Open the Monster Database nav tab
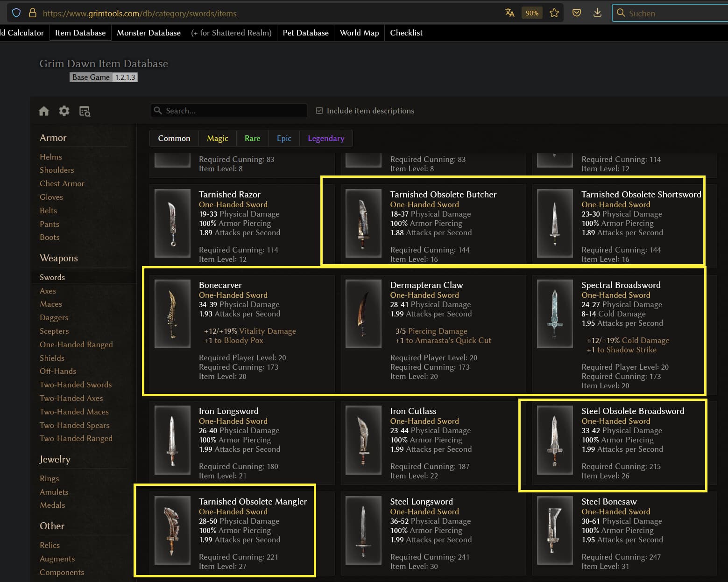This screenshot has width=728, height=582. tap(148, 33)
